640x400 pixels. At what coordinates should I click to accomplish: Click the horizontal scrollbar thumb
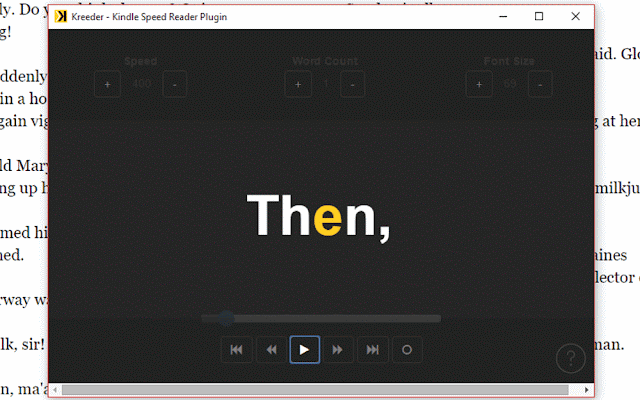point(315,389)
